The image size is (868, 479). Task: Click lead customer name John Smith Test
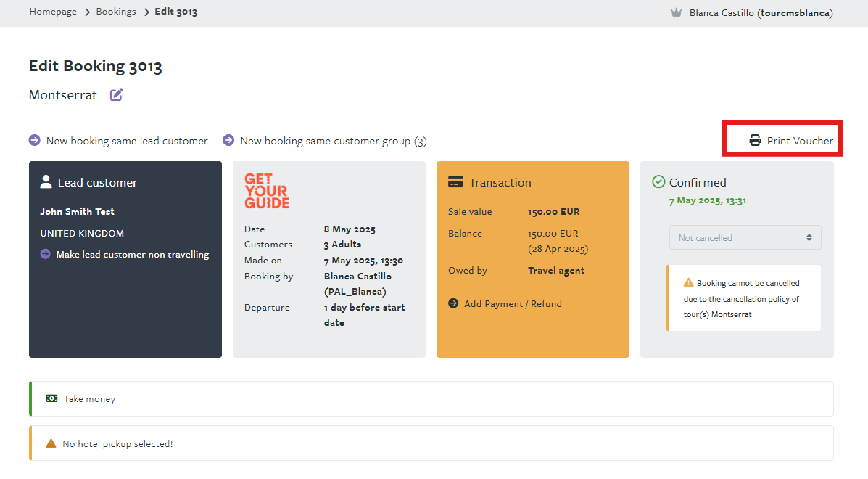tap(77, 211)
